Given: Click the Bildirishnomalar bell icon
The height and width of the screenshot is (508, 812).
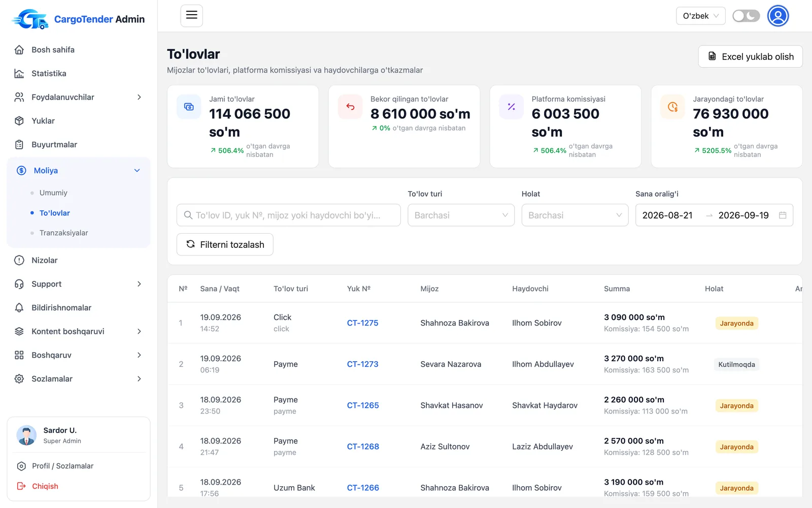Looking at the screenshot, I should point(19,308).
